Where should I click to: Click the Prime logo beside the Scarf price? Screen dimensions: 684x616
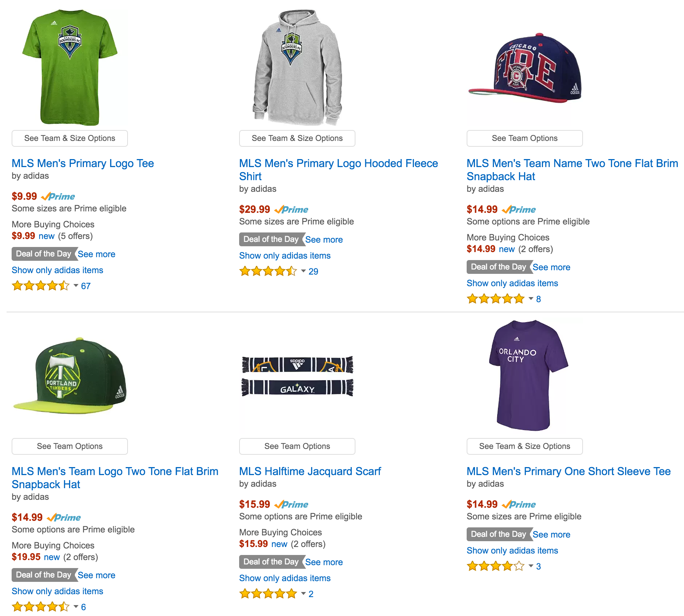pos(291,504)
